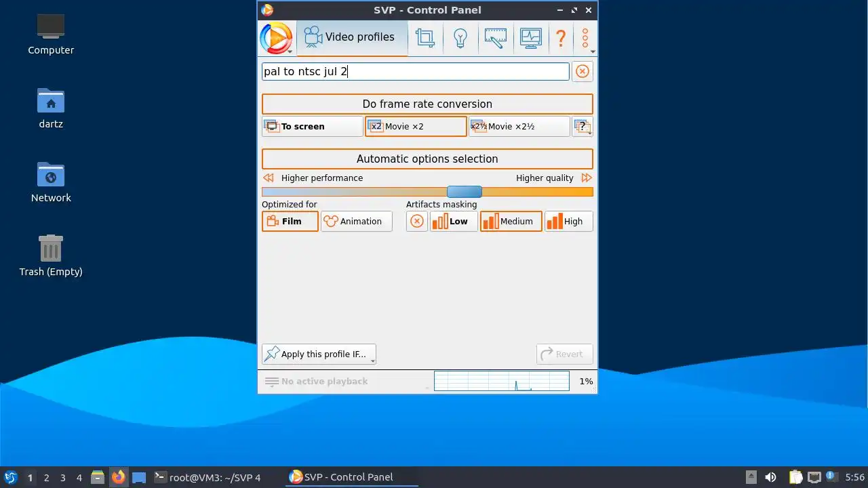
Task: Select Film optimization
Action: click(x=290, y=221)
